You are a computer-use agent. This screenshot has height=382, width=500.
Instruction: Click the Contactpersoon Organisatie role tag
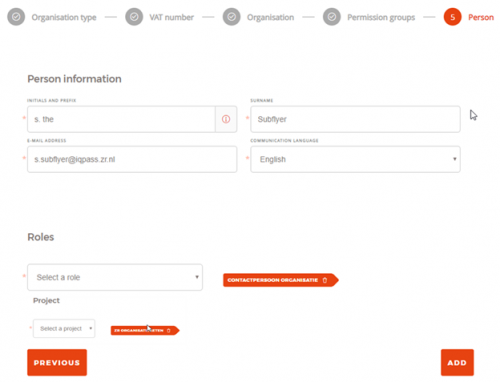[x=273, y=280]
